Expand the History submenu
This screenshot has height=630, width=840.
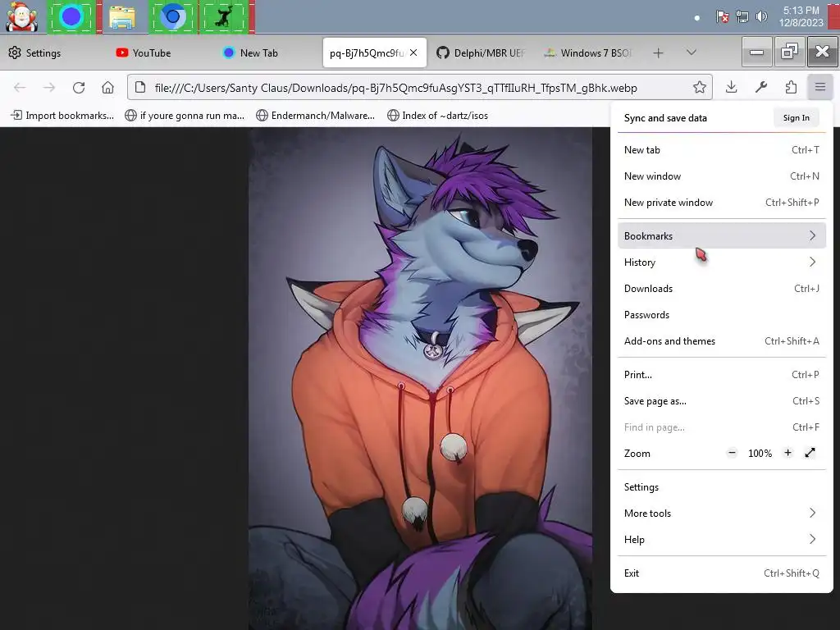pyautogui.click(x=722, y=262)
